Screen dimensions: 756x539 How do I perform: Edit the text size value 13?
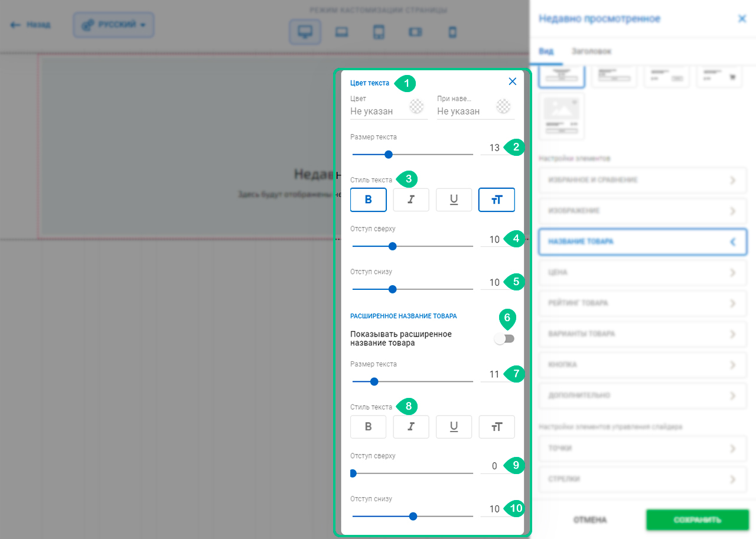494,148
